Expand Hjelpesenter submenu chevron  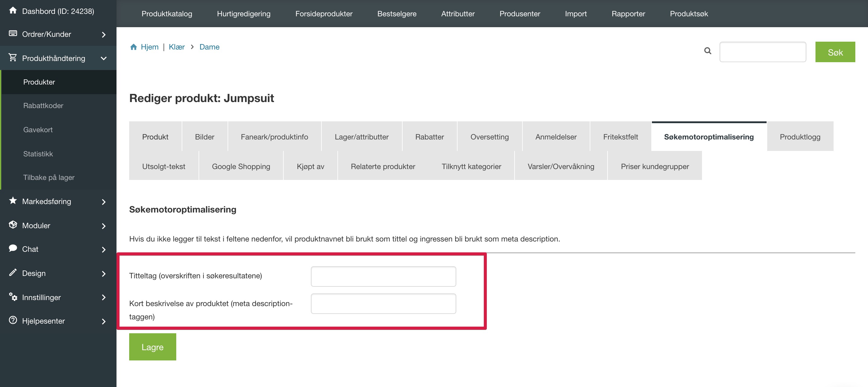point(104,321)
